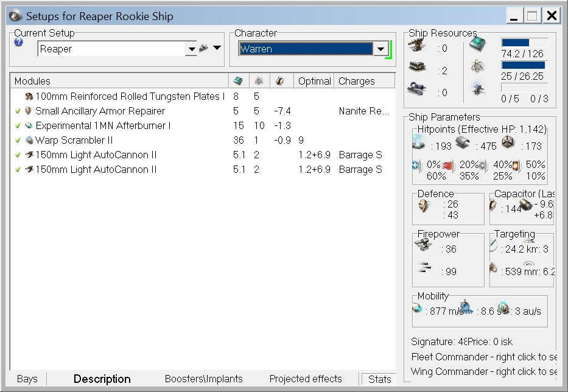Click the turret hardpoints icon in Ship Resources

click(x=417, y=46)
